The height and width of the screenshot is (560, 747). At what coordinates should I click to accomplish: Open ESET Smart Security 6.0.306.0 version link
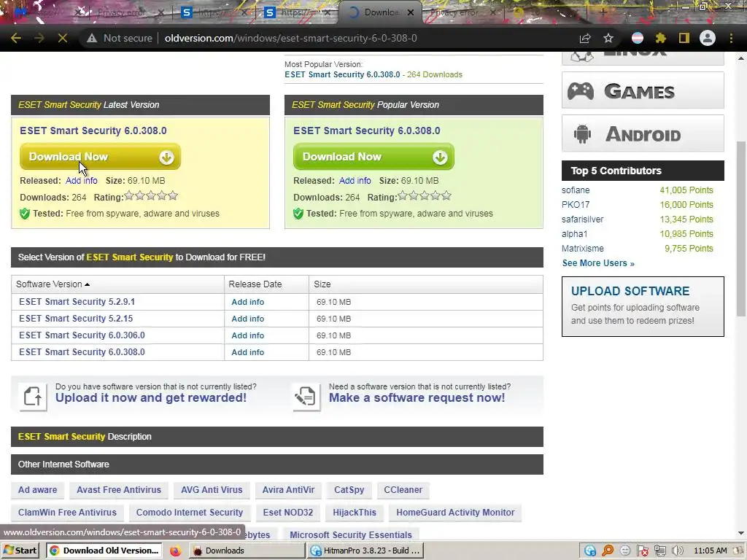coord(82,335)
